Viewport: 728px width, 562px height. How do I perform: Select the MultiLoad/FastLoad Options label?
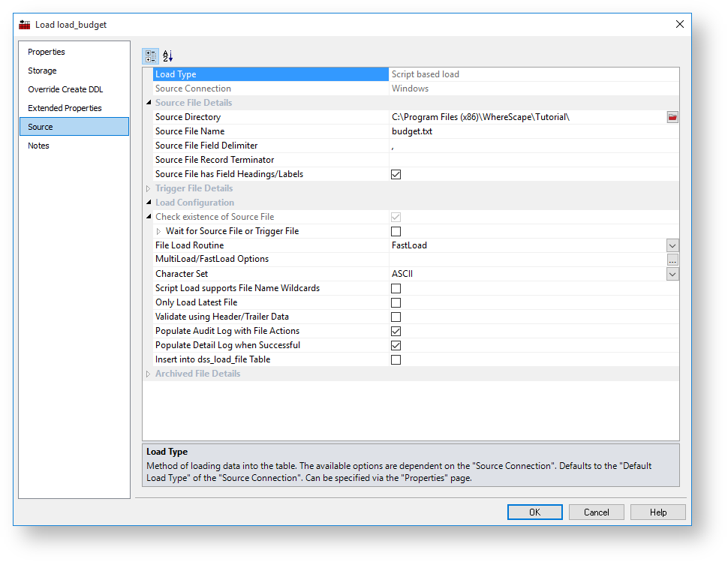point(212,259)
